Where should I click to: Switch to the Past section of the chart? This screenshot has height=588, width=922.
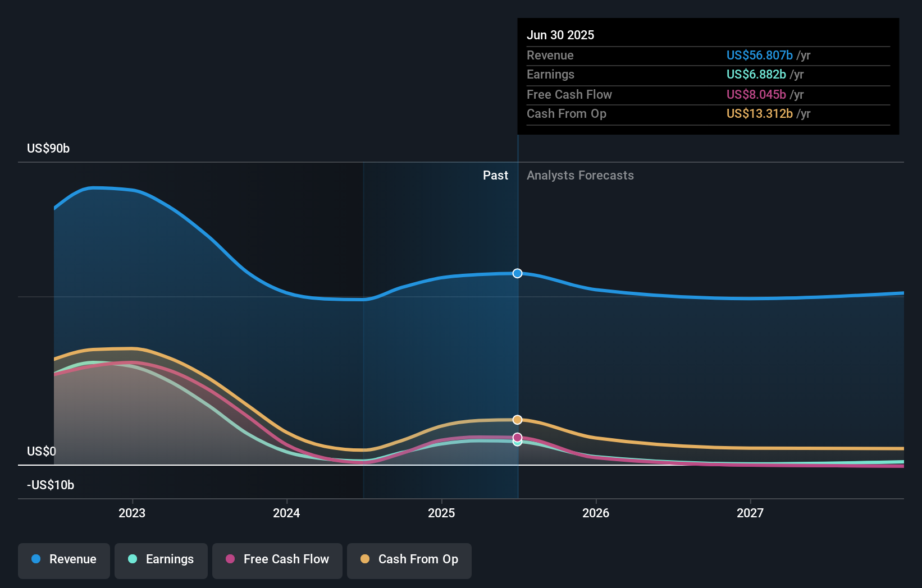tap(495, 176)
